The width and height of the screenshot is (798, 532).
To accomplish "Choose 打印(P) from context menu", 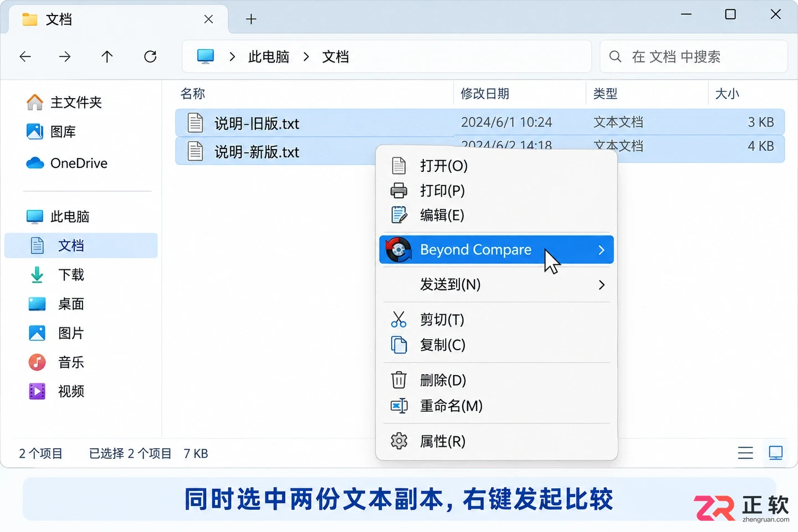I will point(497,191).
